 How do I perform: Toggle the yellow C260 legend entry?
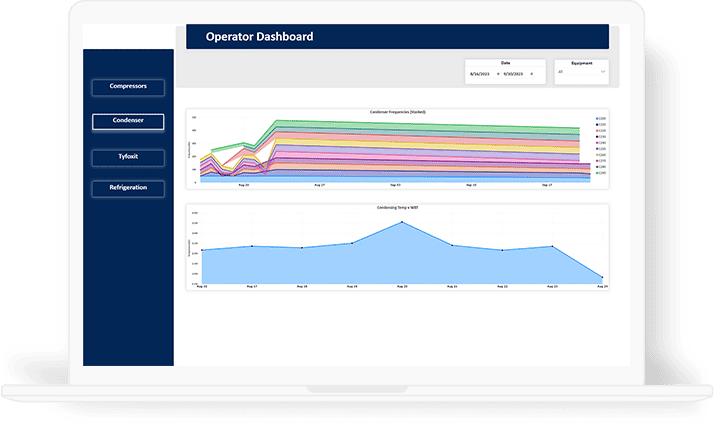click(x=601, y=155)
